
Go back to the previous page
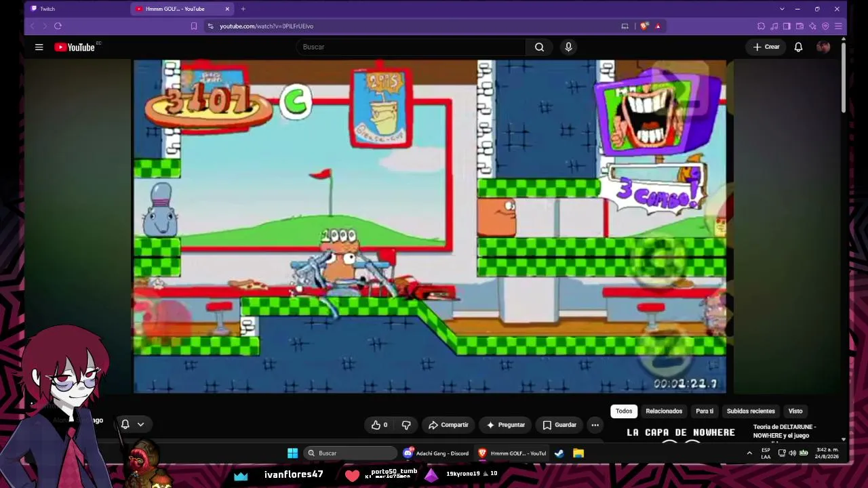tap(32, 26)
